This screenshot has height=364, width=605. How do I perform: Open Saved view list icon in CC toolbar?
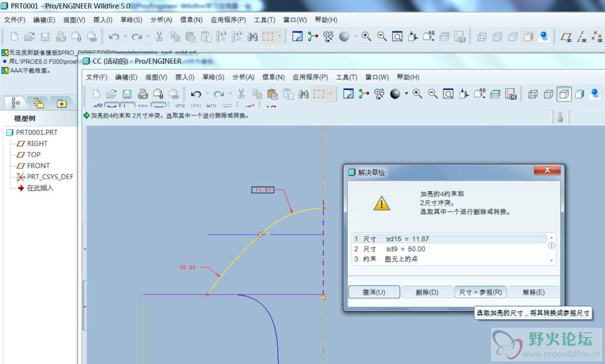(x=480, y=93)
